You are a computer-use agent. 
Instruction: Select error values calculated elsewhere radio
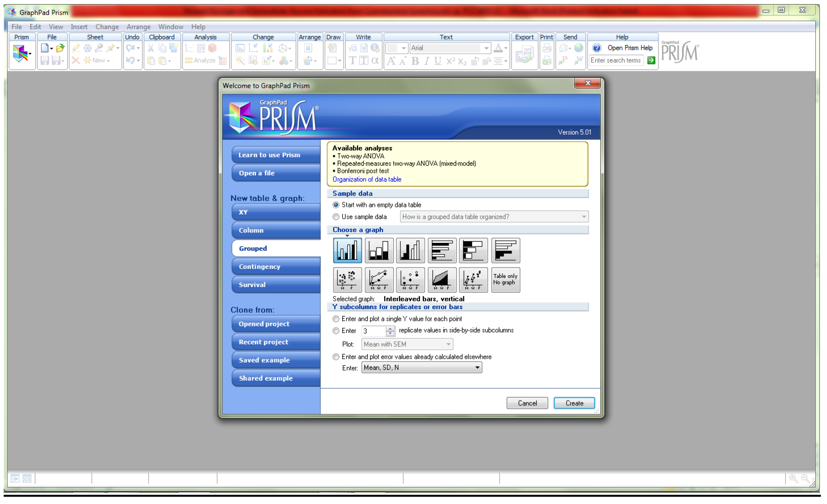coord(336,357)
